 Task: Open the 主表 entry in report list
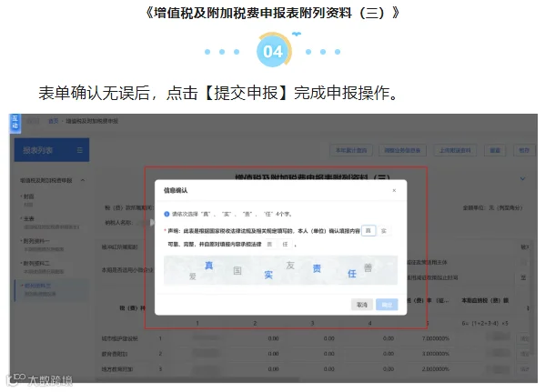pyautogui.click(x=29, y=218)
